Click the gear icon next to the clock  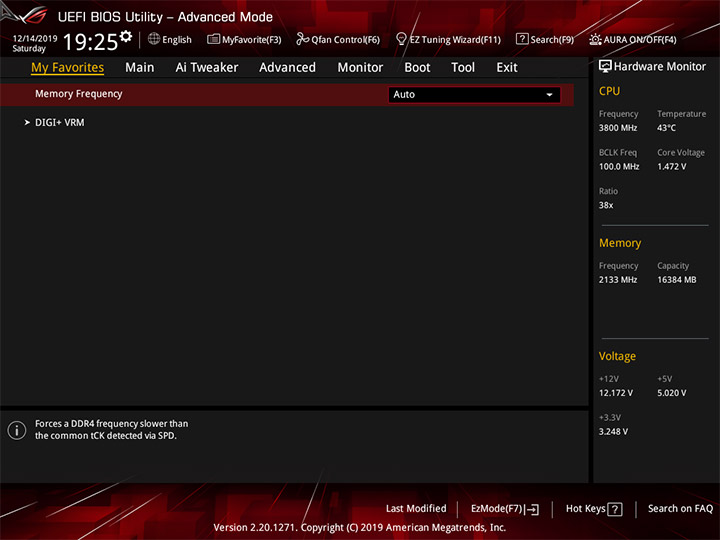[x=126, y=36]
